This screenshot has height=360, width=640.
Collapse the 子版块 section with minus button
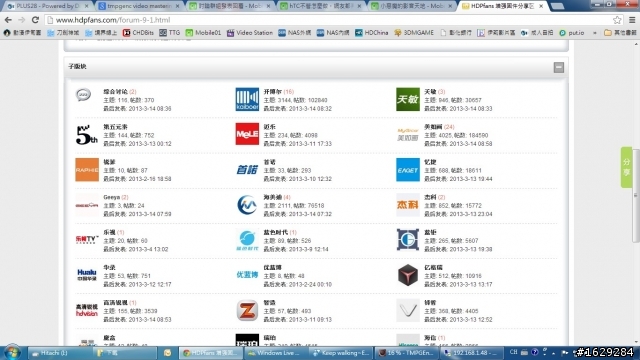[x=559, y=67]
